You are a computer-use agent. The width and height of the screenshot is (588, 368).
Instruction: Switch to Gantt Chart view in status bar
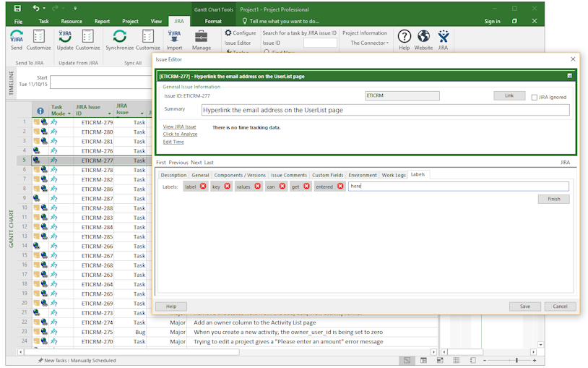pos(407,361)
